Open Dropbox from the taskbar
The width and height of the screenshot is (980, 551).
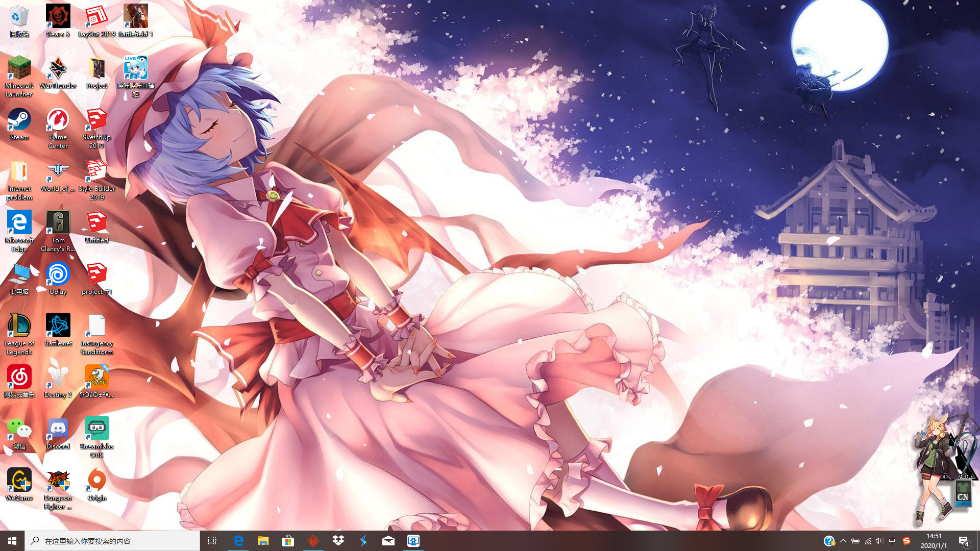coord(338,541)
